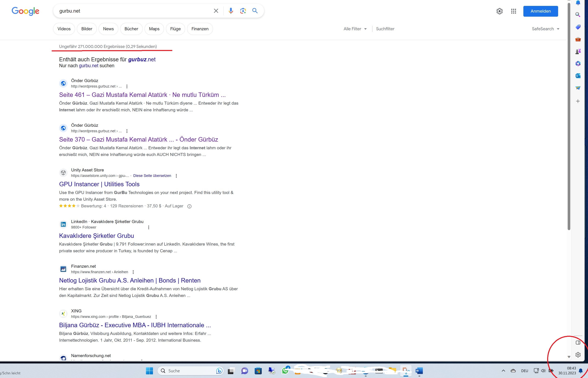Show info about the Unity rating
Image resolution: width=588 pixels, height=378 pixels.
[x=189, y=206]
